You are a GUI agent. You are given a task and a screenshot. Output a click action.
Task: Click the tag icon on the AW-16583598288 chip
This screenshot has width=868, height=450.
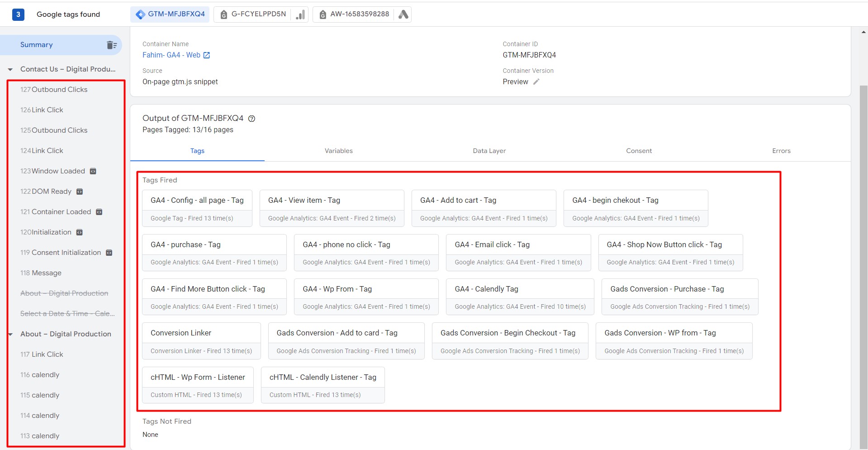click(x=323, y=14)
